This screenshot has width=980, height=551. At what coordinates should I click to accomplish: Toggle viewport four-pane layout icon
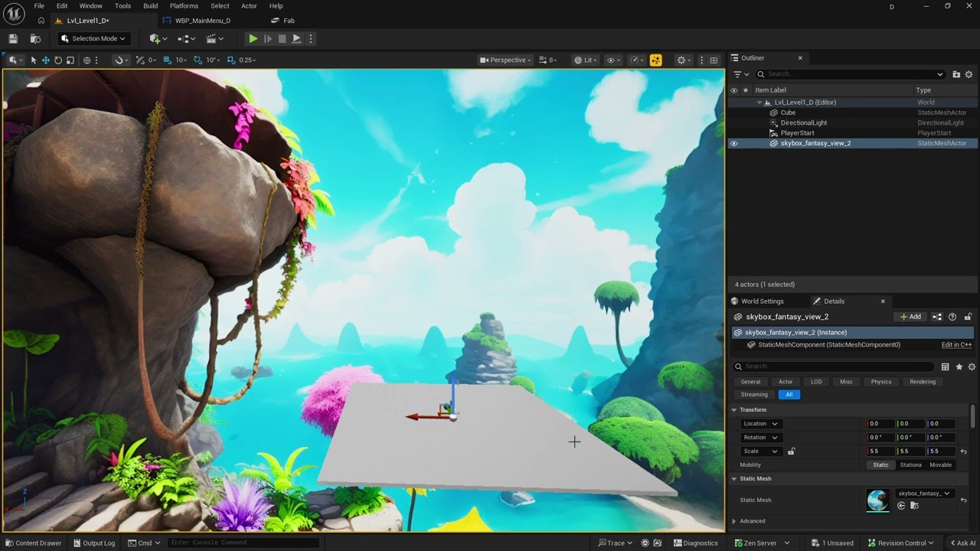[x=714, y=60]
